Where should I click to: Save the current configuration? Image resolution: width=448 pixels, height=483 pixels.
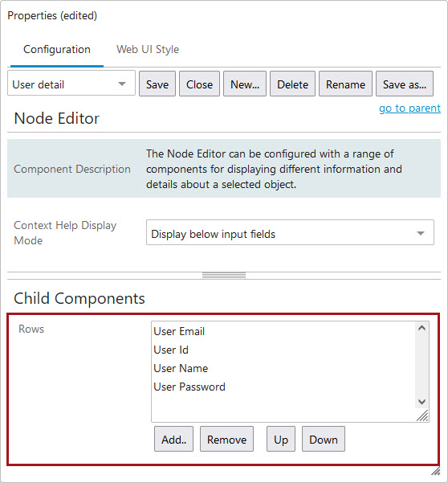[x=157, y=84]
